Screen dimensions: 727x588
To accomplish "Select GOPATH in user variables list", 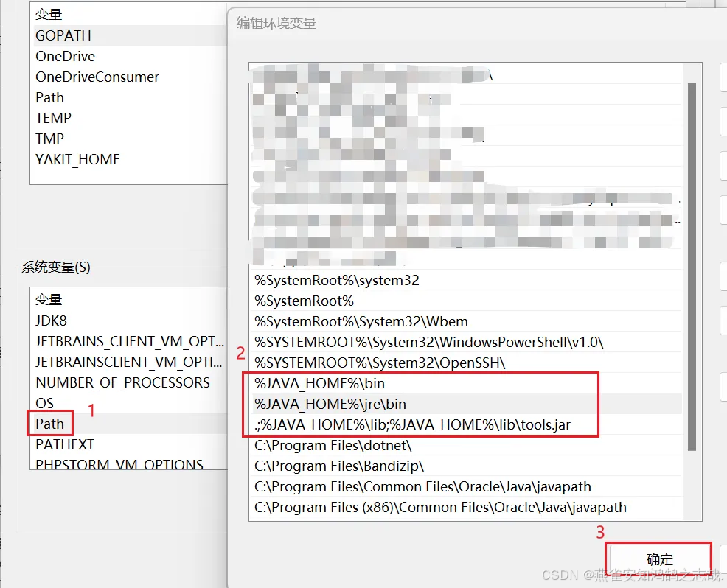I will pos(63,35).
